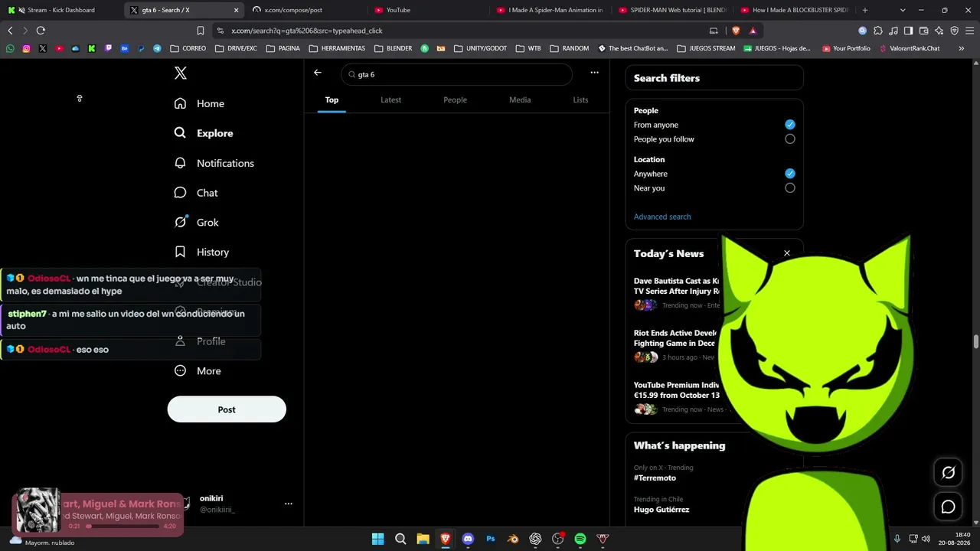Switch to the Latest search tab
Screen dimensions: 980x551
pyautogui.click(x=390, y=99)
